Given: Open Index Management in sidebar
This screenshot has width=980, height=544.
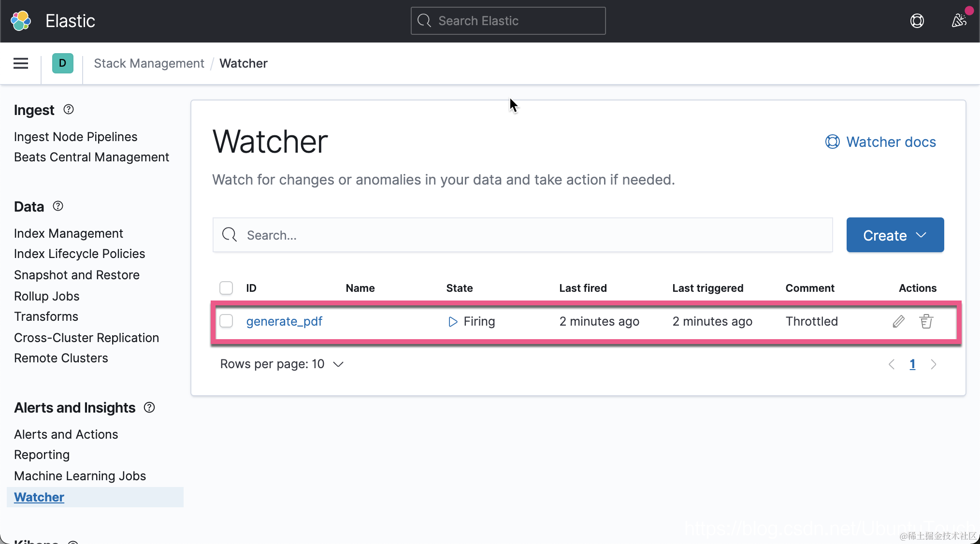Looking at the screenshot, I should point(68,233).
